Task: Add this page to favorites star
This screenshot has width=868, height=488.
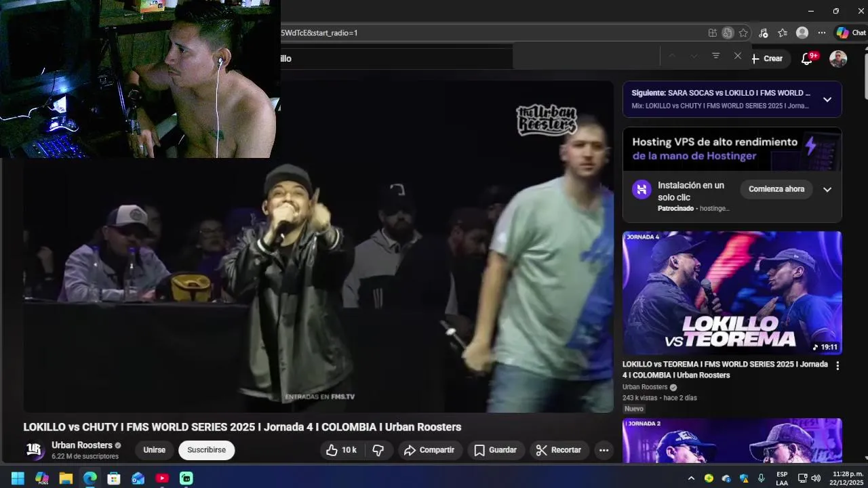Action: pos(743,33)
